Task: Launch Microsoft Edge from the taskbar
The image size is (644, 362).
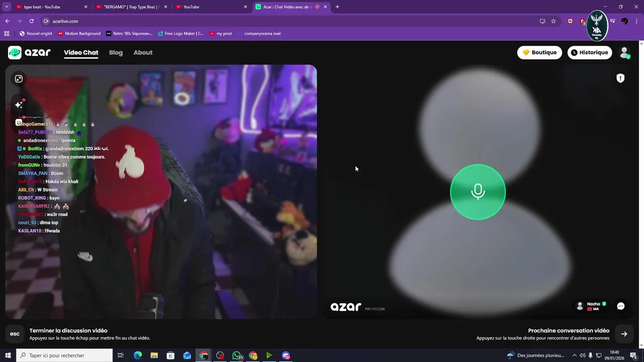Action: (138, 355)
